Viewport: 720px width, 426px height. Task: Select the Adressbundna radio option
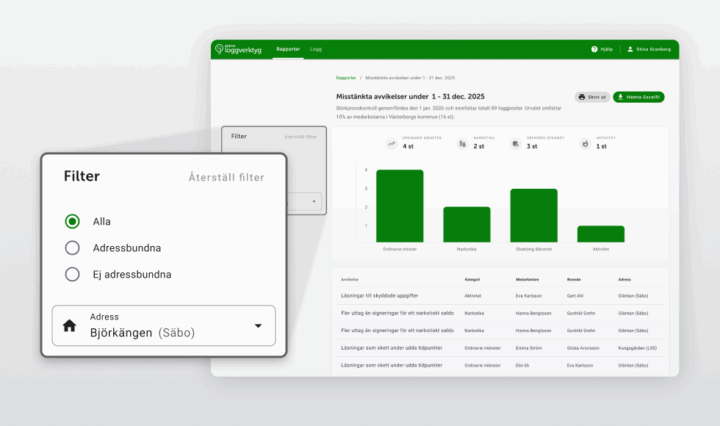pos(72,248)
